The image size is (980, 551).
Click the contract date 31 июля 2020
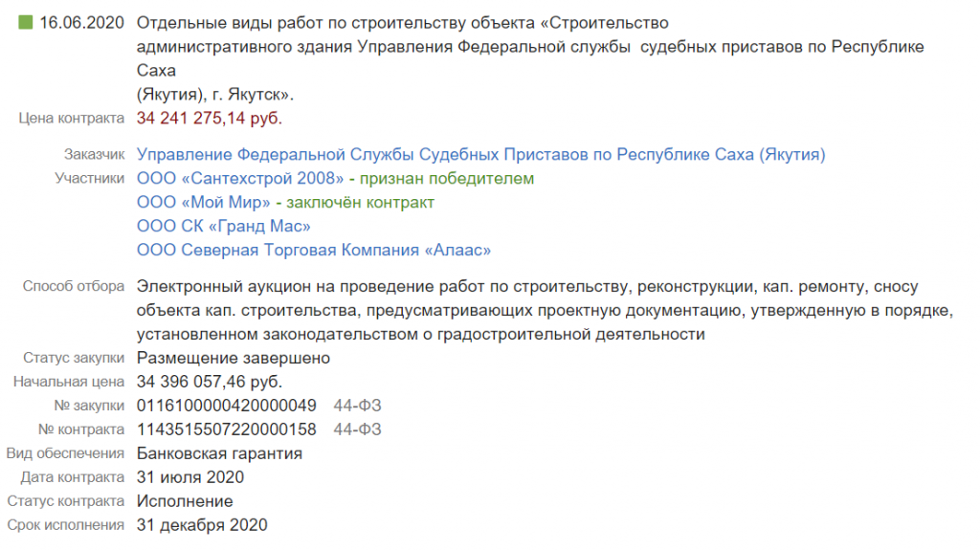pyautogui.click(x=190, y=477)
